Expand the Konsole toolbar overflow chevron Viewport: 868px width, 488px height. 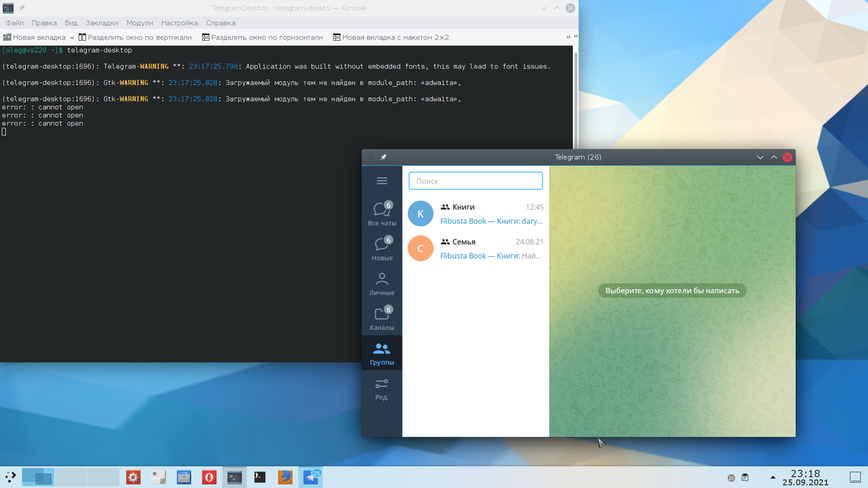568,37
